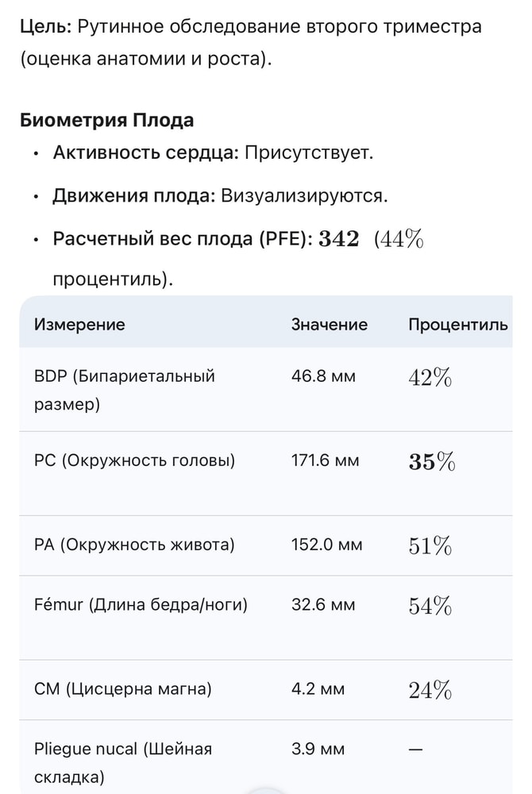Select the estimated fetal weight value 342
The width and height of the screenshot is (532, 794).
tap(338, 239)
